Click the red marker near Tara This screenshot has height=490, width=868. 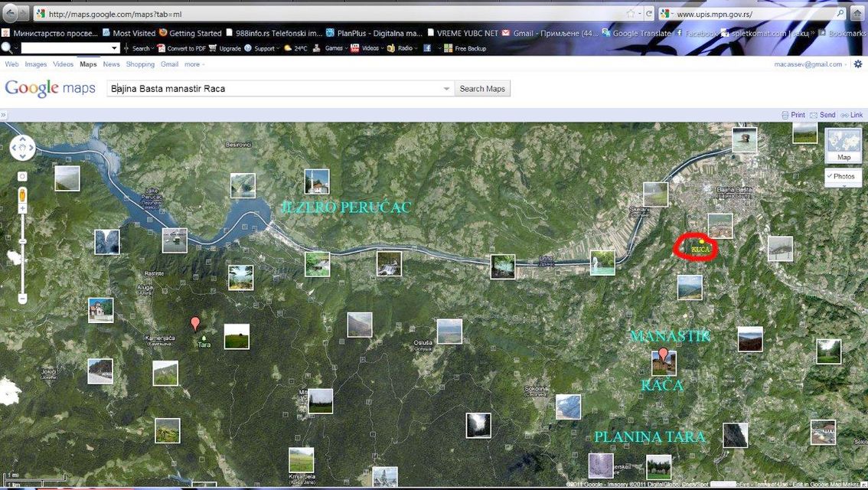click(195, 323)
